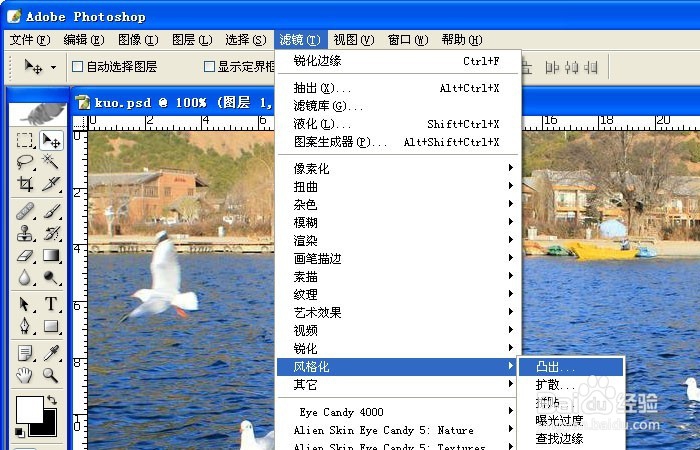Click the black background color swatch

click(x=48, y=428)
